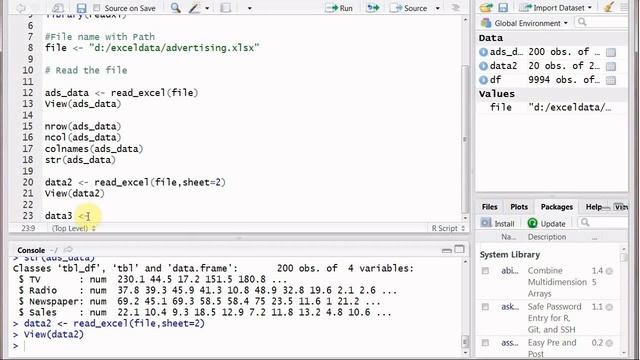Run the current line with Run button

(339, 8)
